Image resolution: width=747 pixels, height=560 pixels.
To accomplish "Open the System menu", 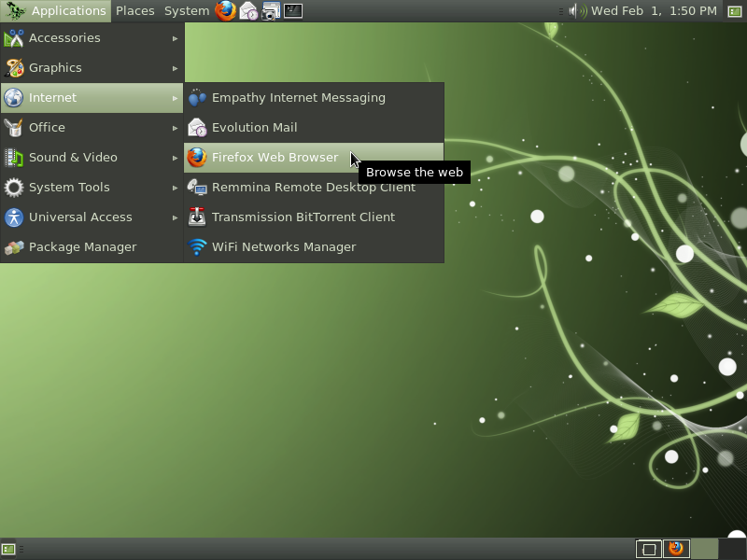I will coord(186,10).
